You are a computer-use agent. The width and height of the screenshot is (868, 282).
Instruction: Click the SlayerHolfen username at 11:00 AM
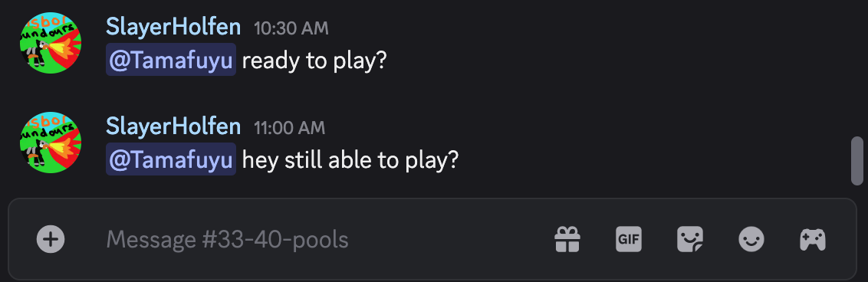click(x=173, y=126)
